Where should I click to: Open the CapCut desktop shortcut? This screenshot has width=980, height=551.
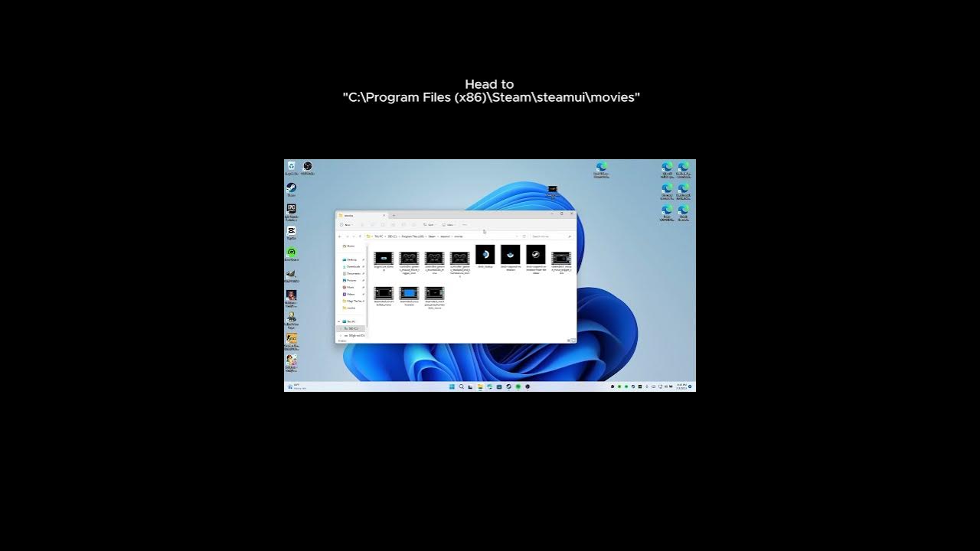pyautogui.click(x=292, y=232)
